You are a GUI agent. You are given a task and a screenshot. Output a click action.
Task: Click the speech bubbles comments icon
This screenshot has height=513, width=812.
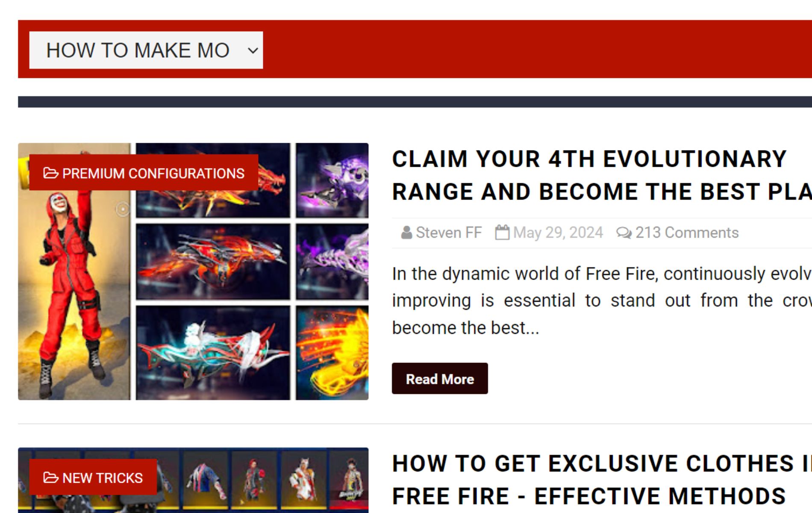pyautogui.click(x=624, y=233)
